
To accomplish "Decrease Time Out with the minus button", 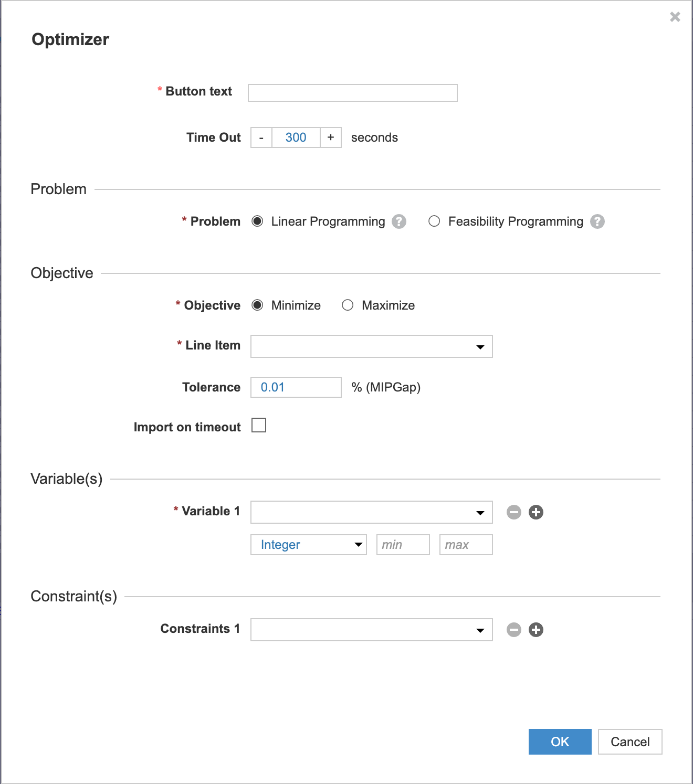I will [261, 137].
